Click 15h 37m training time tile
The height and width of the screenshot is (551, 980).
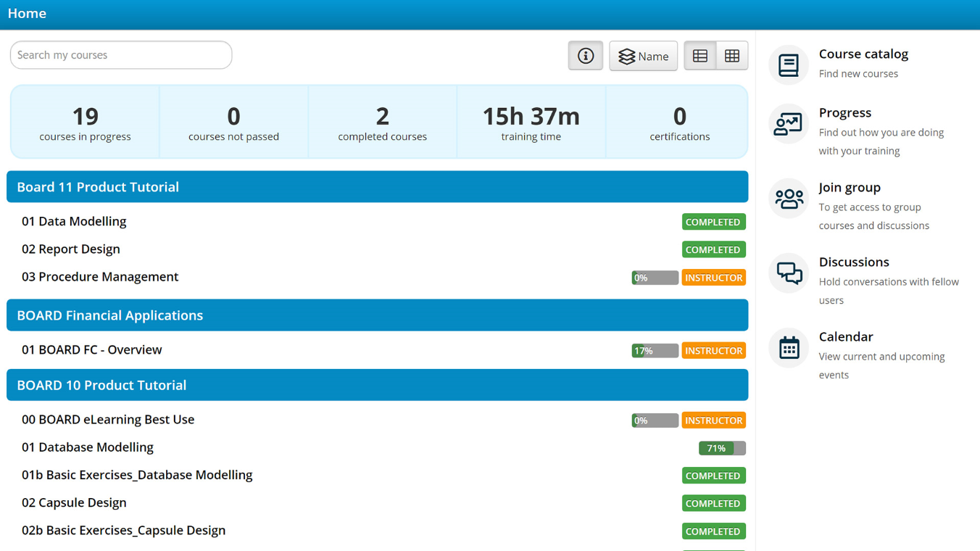(x=531, y=122)
